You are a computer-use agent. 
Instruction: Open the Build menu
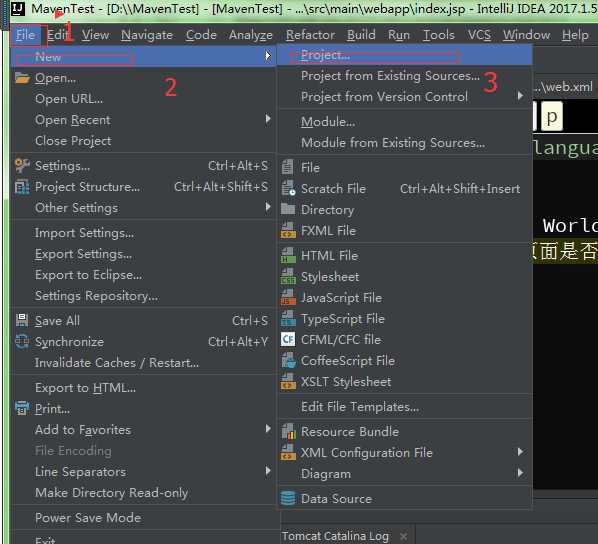361,35
